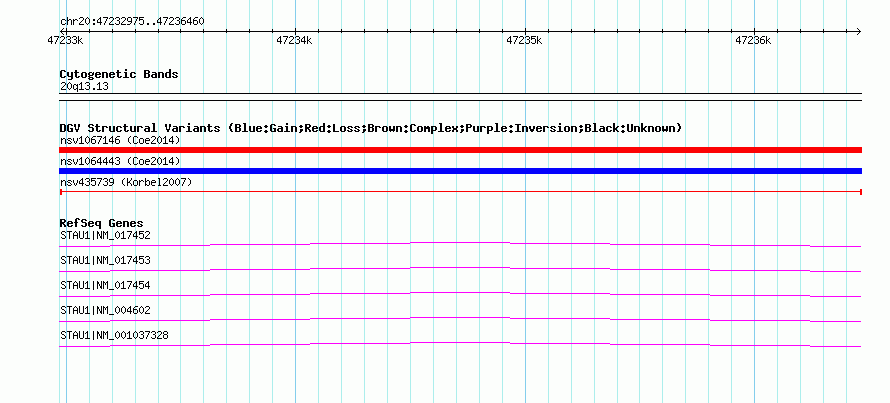Click the magenta NM_017454 transcript line
The width and height of the screenshot is (890, 403).
click(x=460, y=295)
